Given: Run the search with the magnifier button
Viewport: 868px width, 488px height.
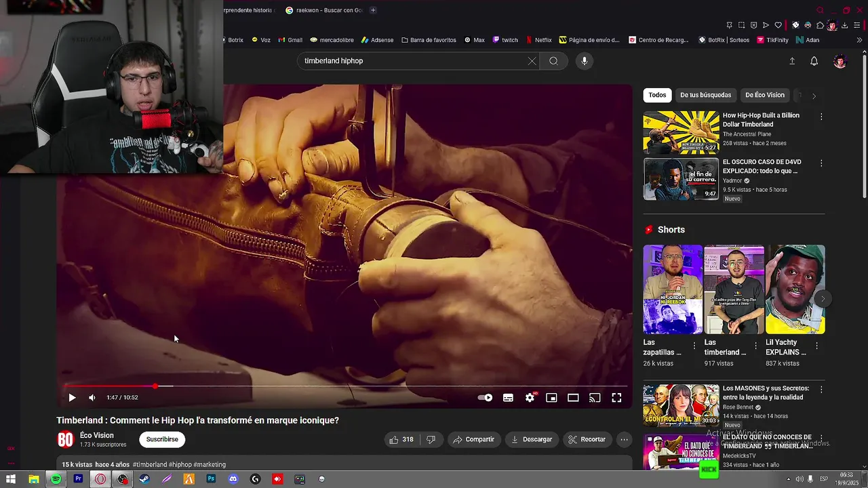Looking at the screenshot, I should [x=553, y=61].
